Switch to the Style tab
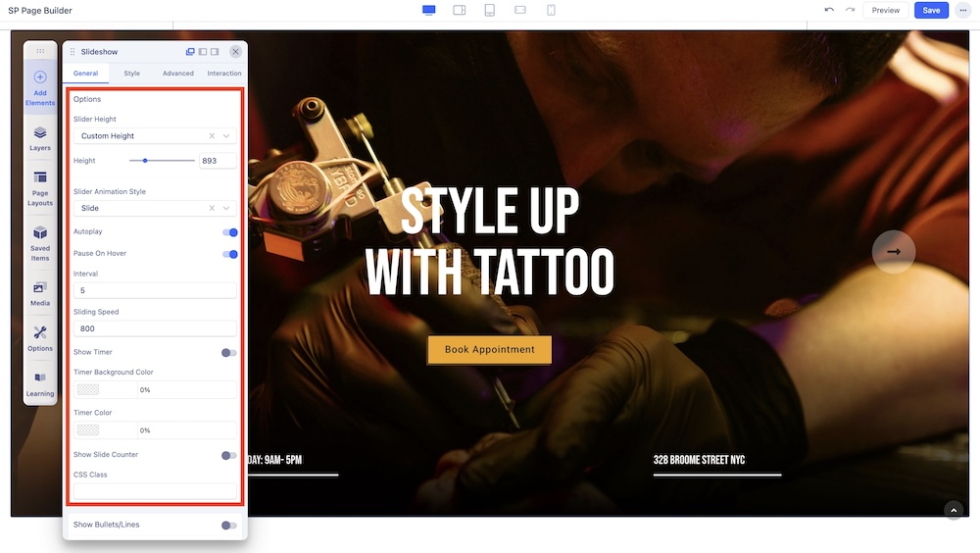This screenshot has width=980, height=553. click(x=131, y=74)
